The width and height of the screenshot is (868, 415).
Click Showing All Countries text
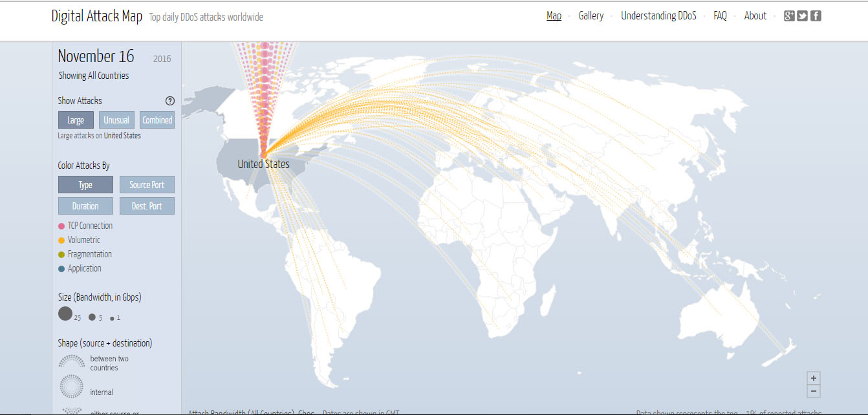click(94, 76)
